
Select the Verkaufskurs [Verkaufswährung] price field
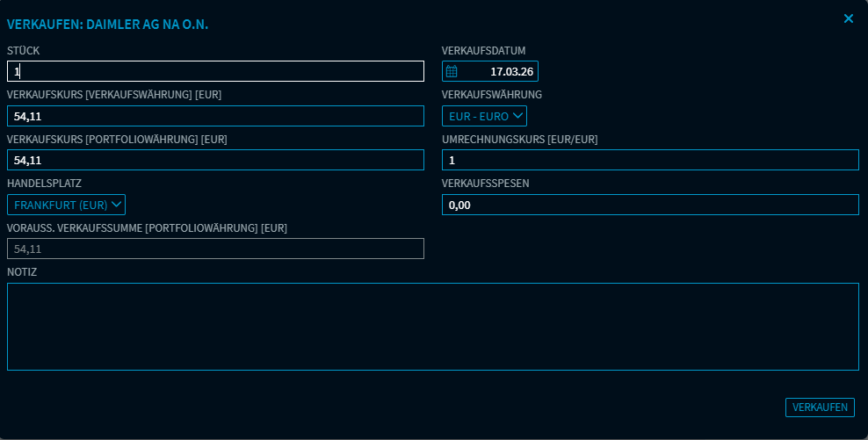point(215,116)
